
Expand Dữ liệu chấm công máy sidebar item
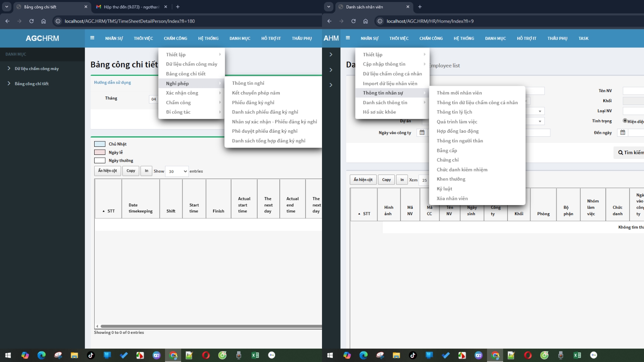(x=36, y=69)
